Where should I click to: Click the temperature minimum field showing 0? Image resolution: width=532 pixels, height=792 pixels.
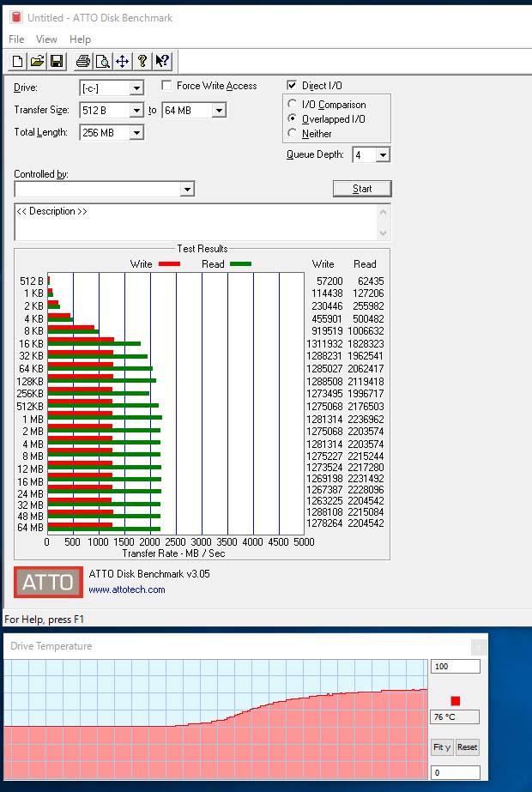pos(456,772)
